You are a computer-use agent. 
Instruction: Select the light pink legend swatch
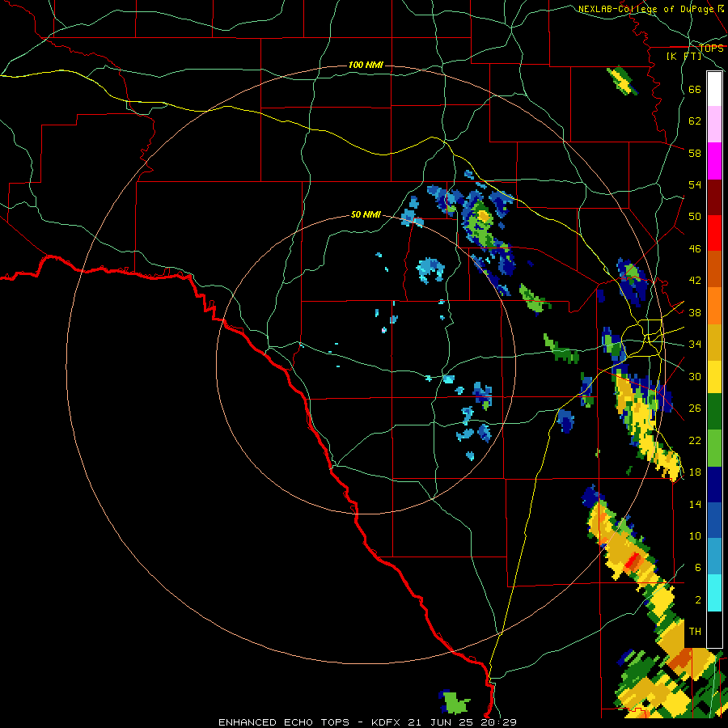click(x=714, y=125)
